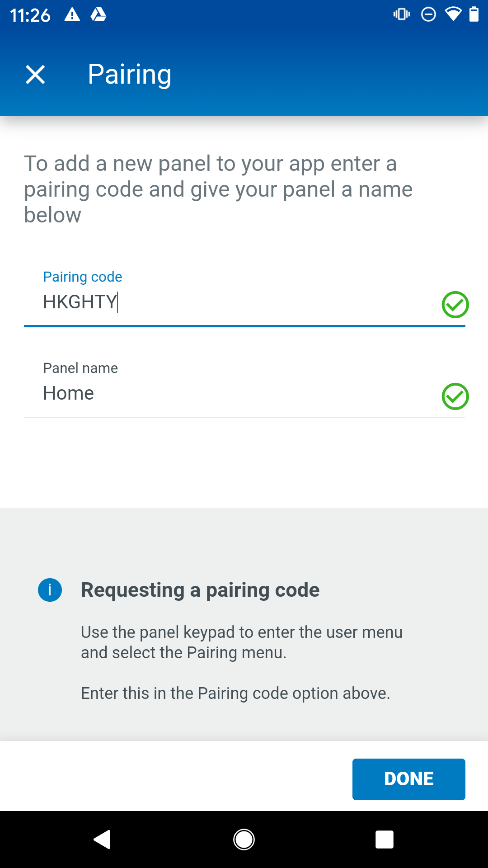Tap the green checkmark beside Pairing code

click(x=455, y=305)
